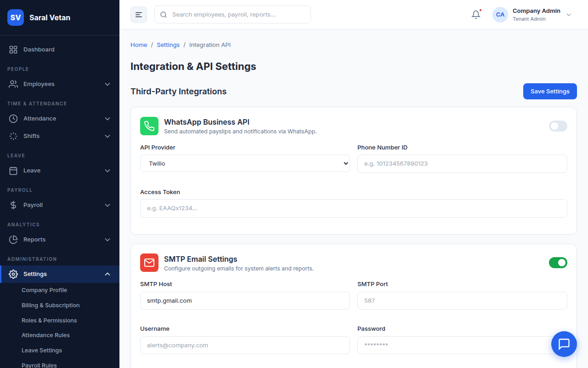
Task: Open the notifications bell
Action: tap(476, 15)
